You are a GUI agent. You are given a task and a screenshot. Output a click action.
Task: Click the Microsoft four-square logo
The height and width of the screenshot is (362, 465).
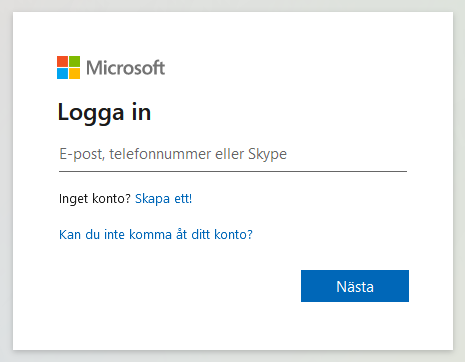(68, 67)
